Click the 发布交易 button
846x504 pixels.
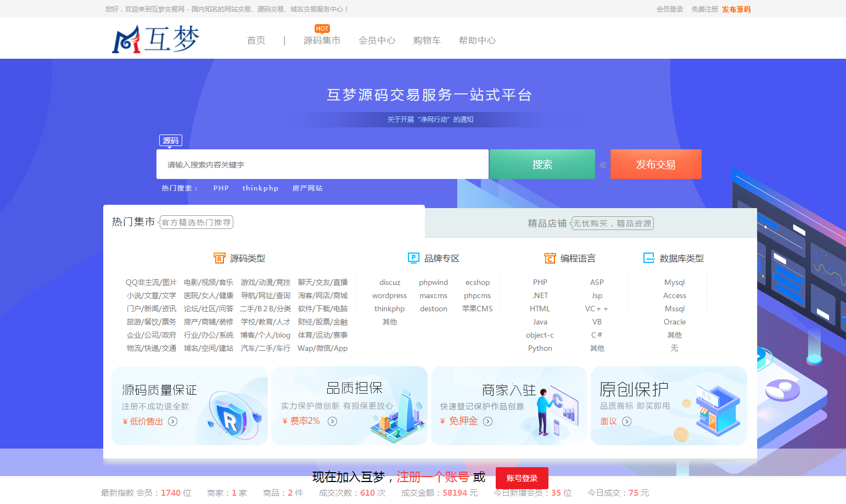pos(655,164)
